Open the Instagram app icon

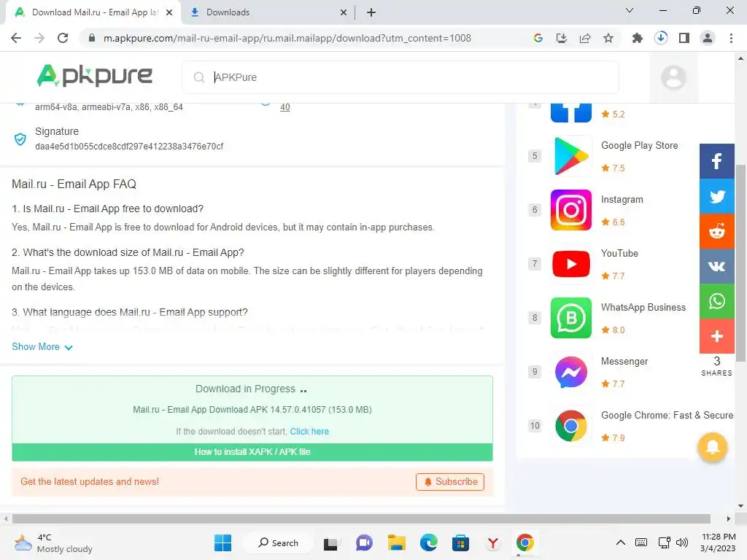tap(570, 210)
